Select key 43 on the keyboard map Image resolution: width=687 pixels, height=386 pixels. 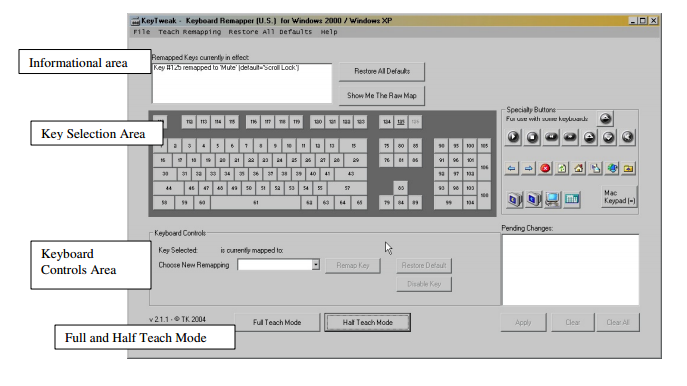(x=351, y=174)
